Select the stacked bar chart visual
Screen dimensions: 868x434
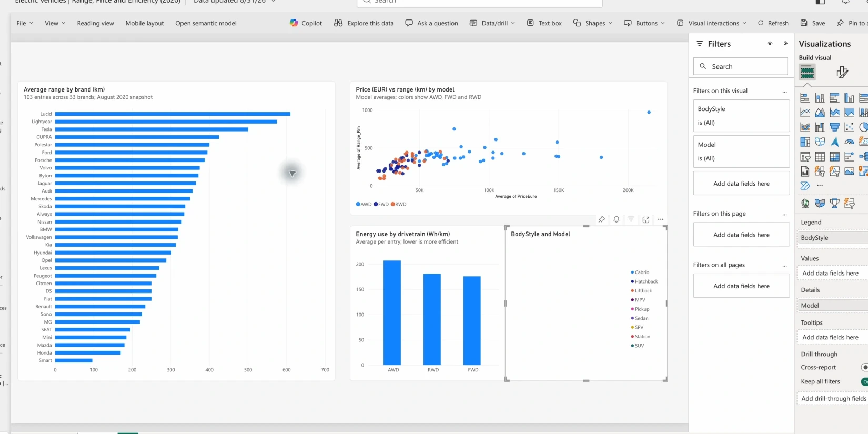[x=805, y=98]
